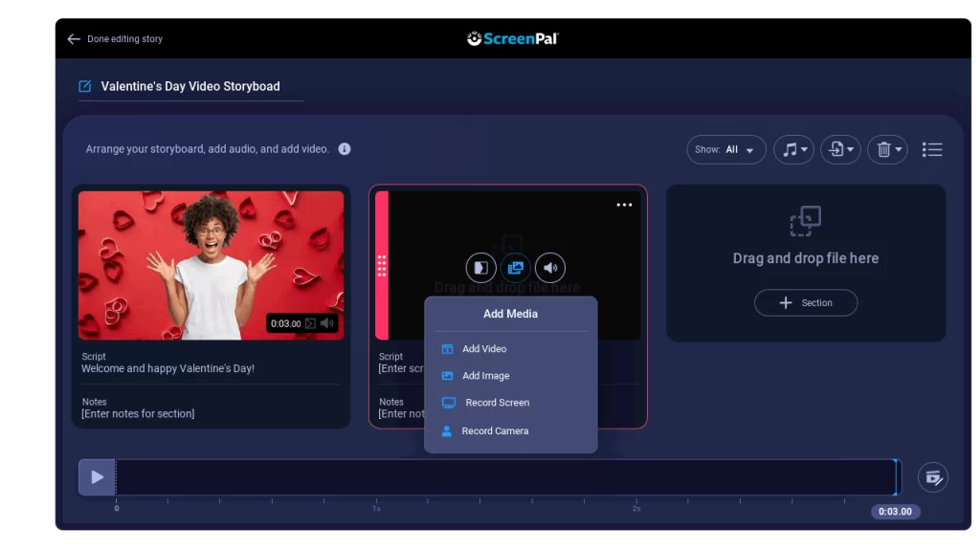
Task: Click the second section Notes field
Action: pyautogui.click(x=401, y=413)
